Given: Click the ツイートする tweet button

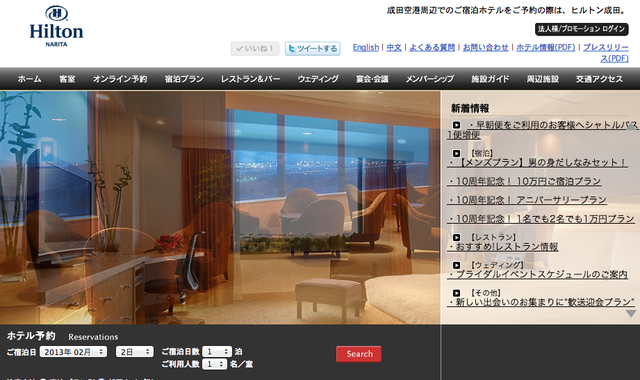Looking at the screenshot, I should pos(313,49).
